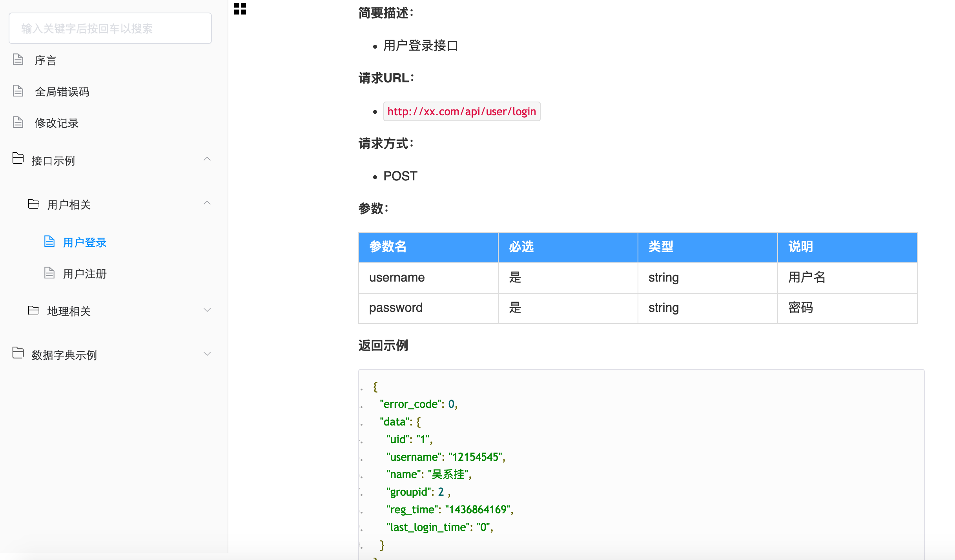Select the 用户相关 folder label
This screenshot has height=560, width=955.
[x=69, y=205]
